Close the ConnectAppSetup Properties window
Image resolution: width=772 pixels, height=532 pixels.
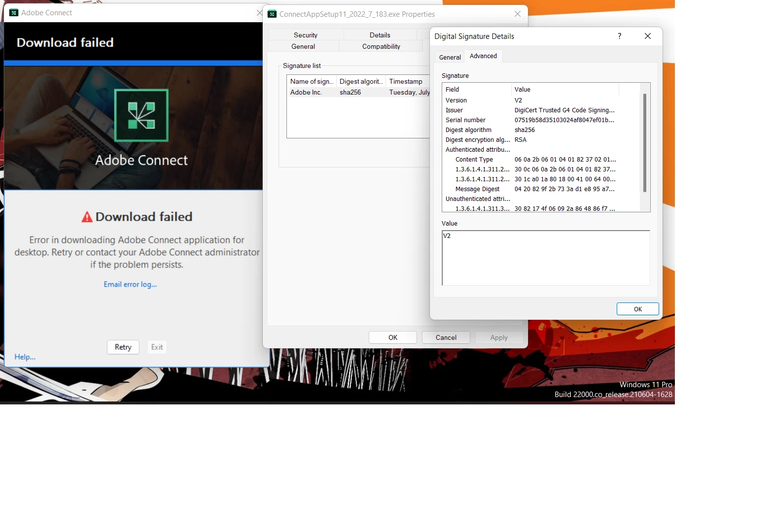pyautogui.click(x=518, y=14)
